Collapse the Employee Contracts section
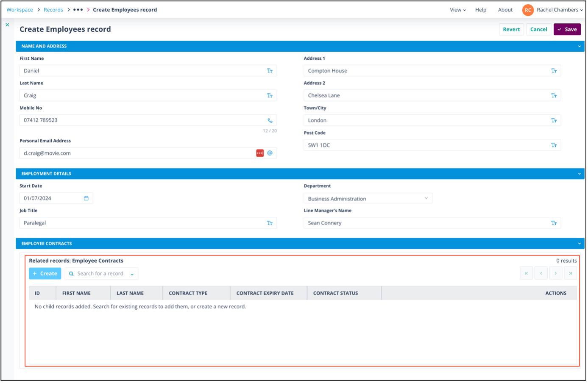Image resolution: width=588 pixels, height=383 pixels. [x=580, y=244]
